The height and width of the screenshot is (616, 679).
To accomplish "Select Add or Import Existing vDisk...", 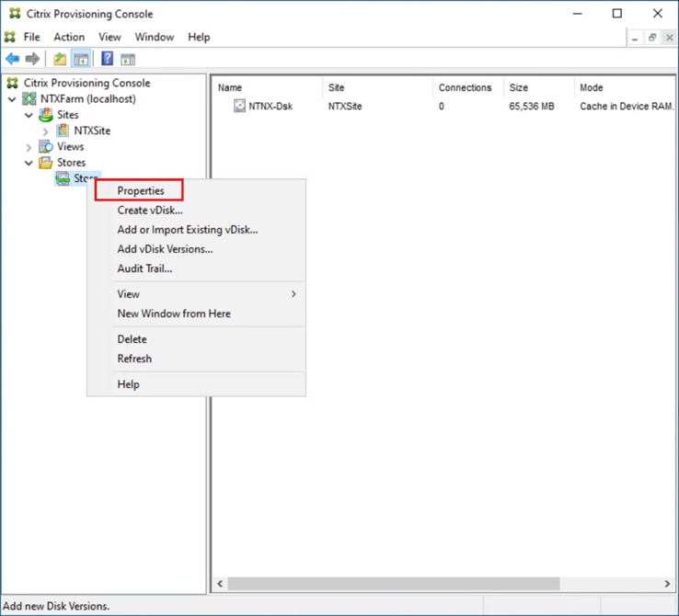I will click(x=187, y=230).
